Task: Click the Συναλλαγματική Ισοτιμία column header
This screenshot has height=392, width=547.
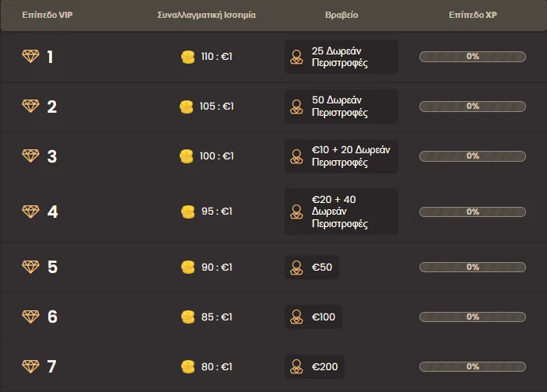Action: [205, 15]
